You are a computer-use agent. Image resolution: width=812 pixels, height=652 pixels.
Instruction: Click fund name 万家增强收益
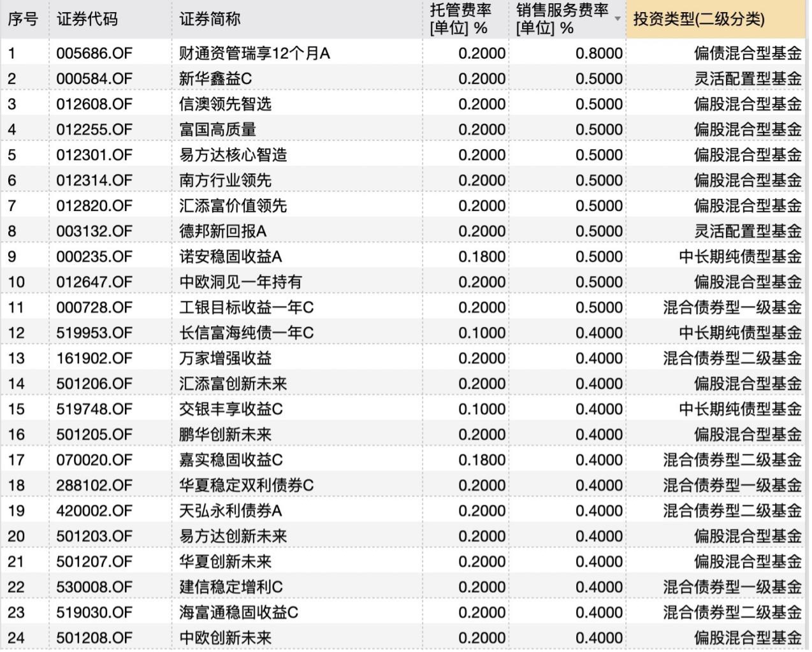tap(225, 359)
